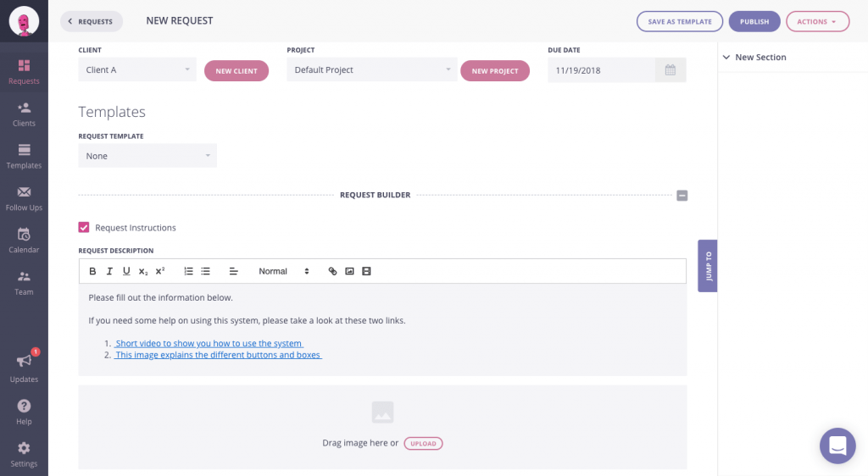Open the Jump To side tab

point(708,266)
